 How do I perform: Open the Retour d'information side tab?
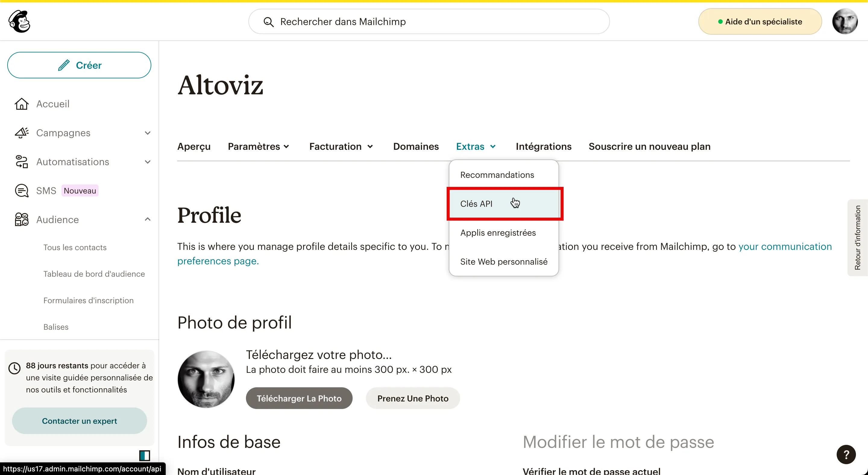click(857, 237)
